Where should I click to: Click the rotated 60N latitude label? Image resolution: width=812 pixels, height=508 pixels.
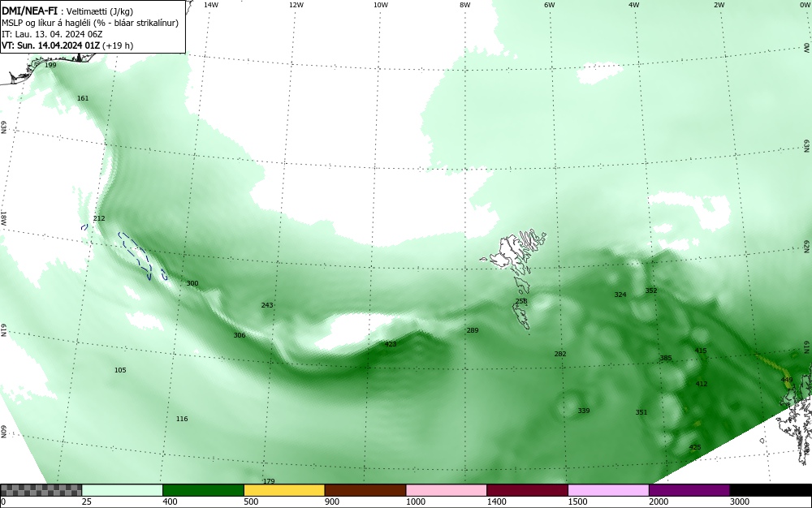[3, 432]
